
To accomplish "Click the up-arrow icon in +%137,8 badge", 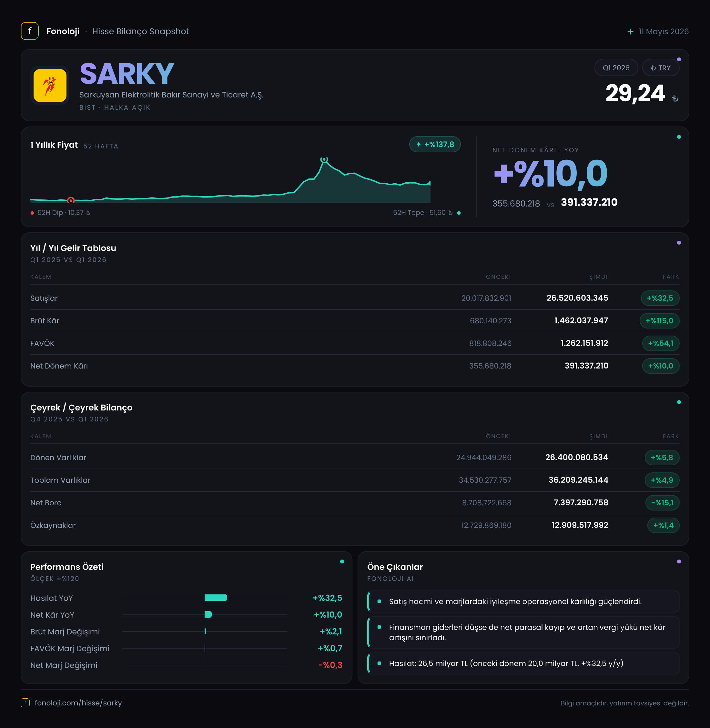I will pos(418,144).
